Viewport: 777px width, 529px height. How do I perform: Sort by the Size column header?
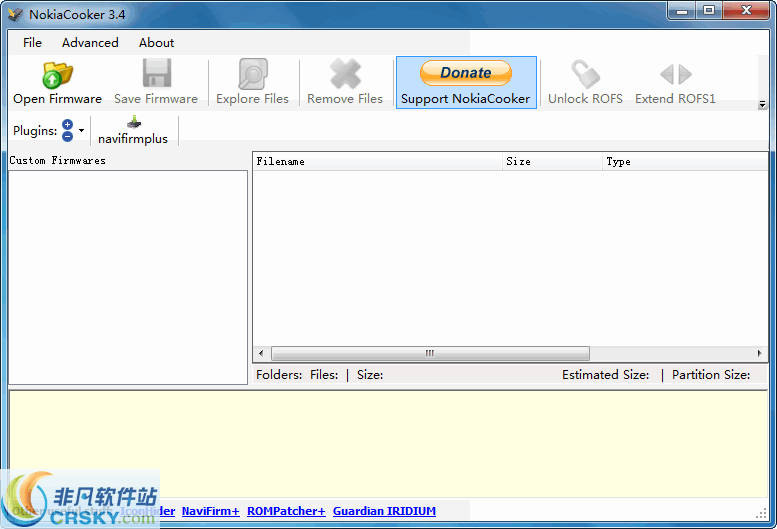[x=552, y=161]
